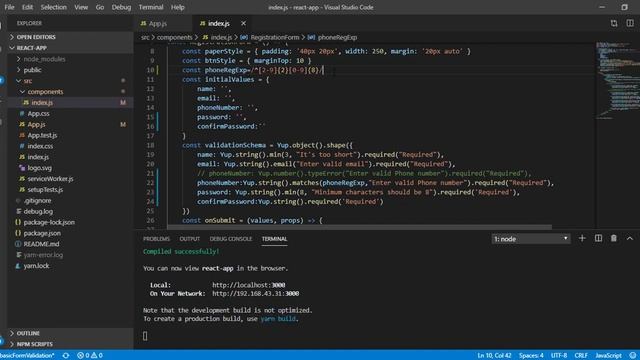640x360 pixels.
Task: Change file encoding UTF-8
Action: click(559, 356)
